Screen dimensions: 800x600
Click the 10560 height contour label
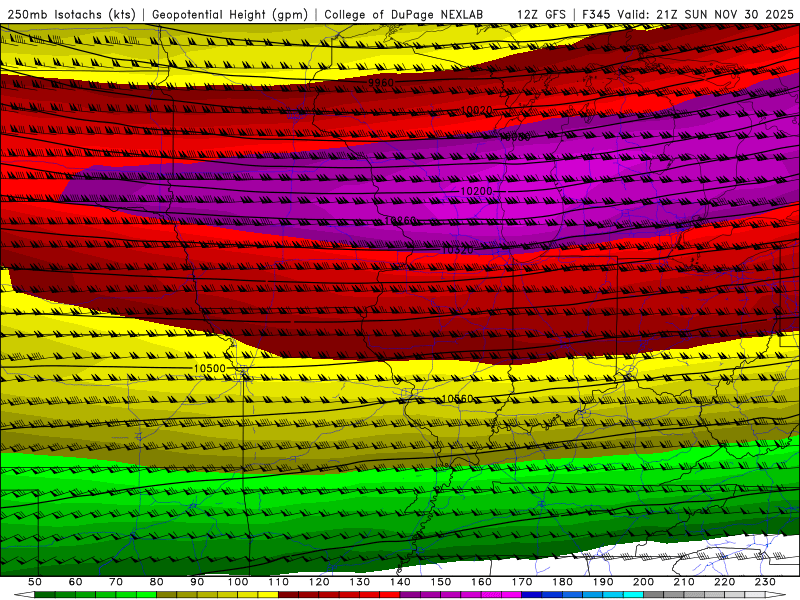[458, 398]
